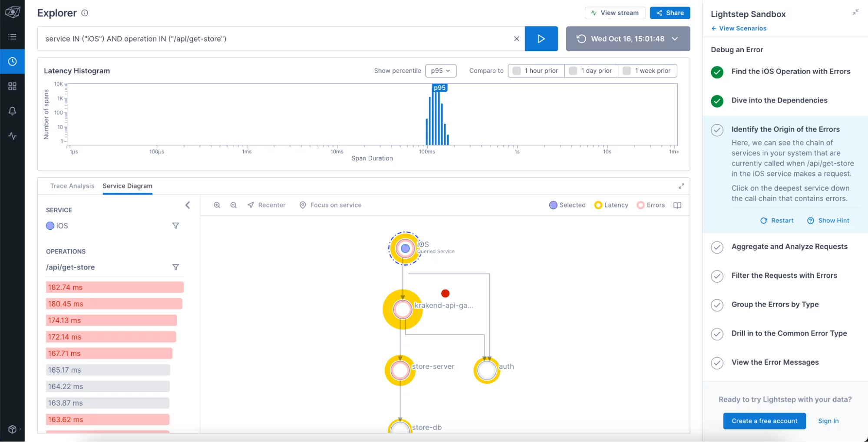Select the store-server node

click(x=400, y=370)
